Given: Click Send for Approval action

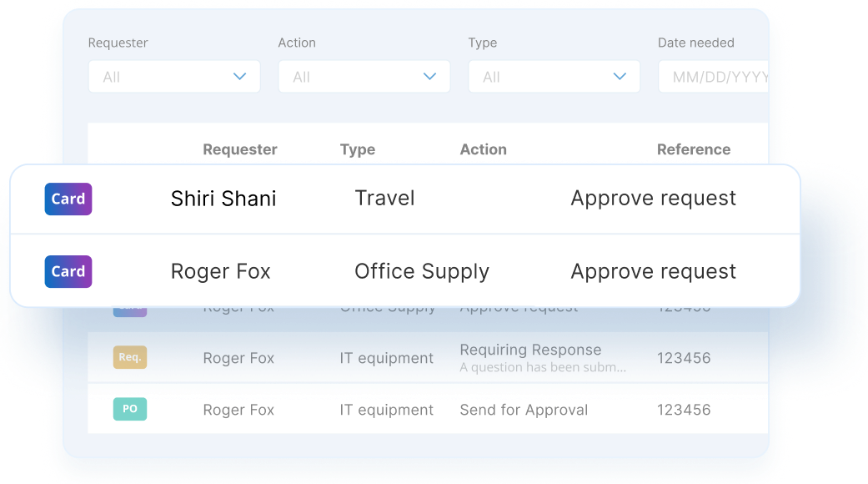Looking at the screenshot, I should [524, 410].
